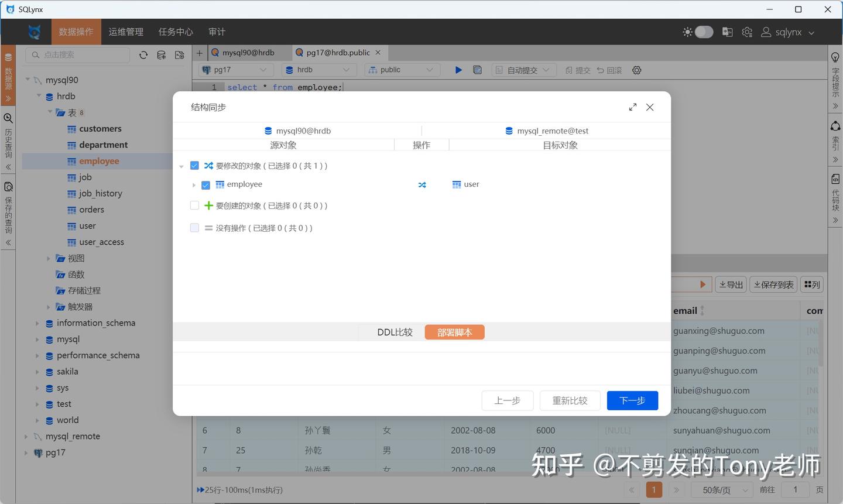Open the settings gear next to 回滚

pyautogui.click(x=636, y=70)
